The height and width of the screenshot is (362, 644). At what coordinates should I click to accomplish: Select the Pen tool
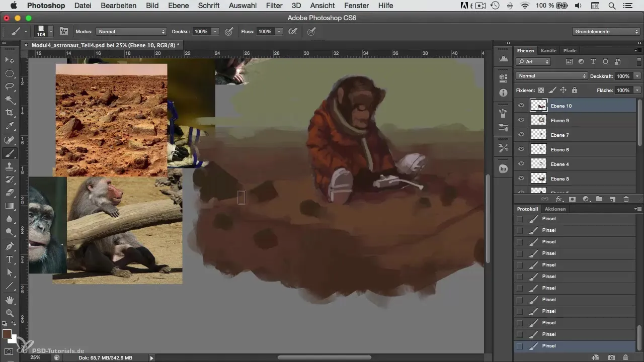10,246
